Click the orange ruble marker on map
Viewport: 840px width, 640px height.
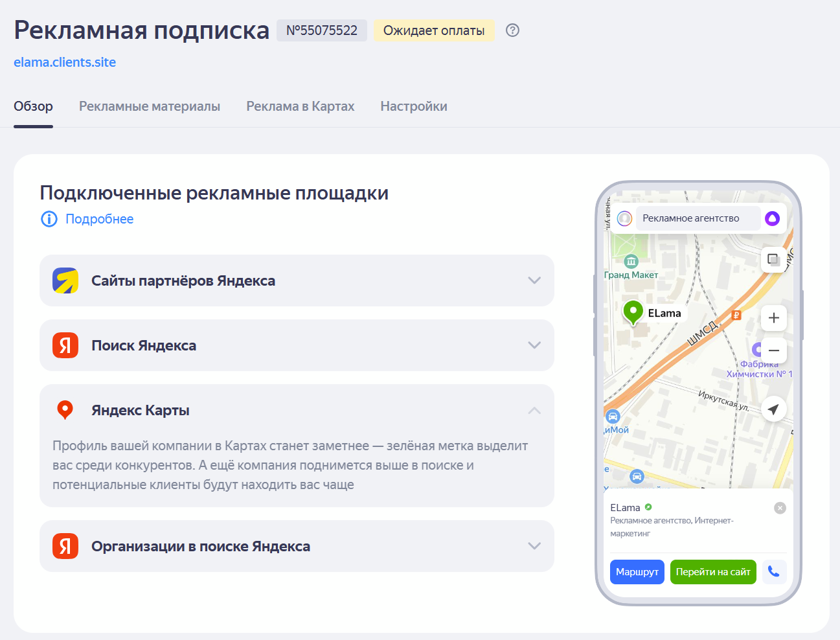click(x=736, y=315)
